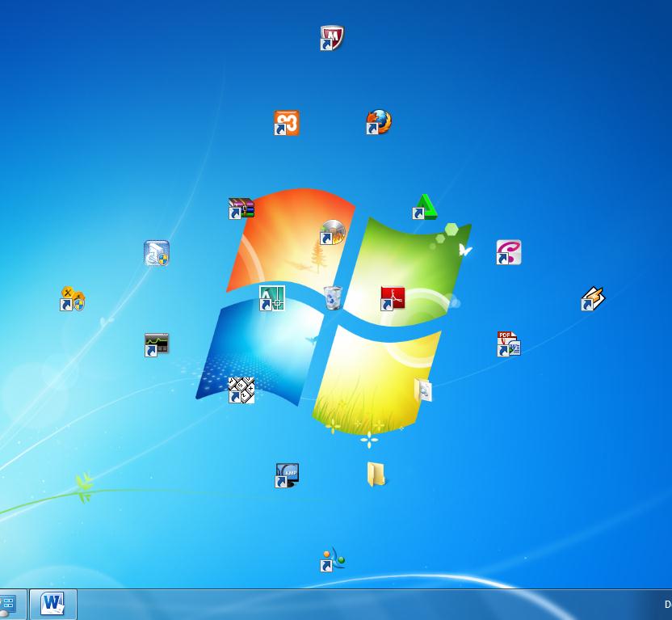Viewport: 672px width, 620px height.
Task: Open the blue USB installer with shield icon
Action: 157,253
